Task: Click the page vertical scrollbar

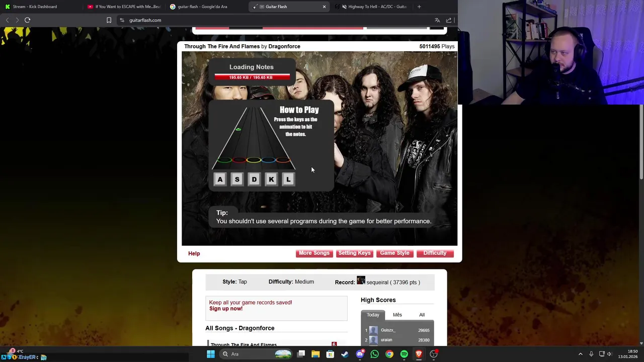Action: pos(641,141)
